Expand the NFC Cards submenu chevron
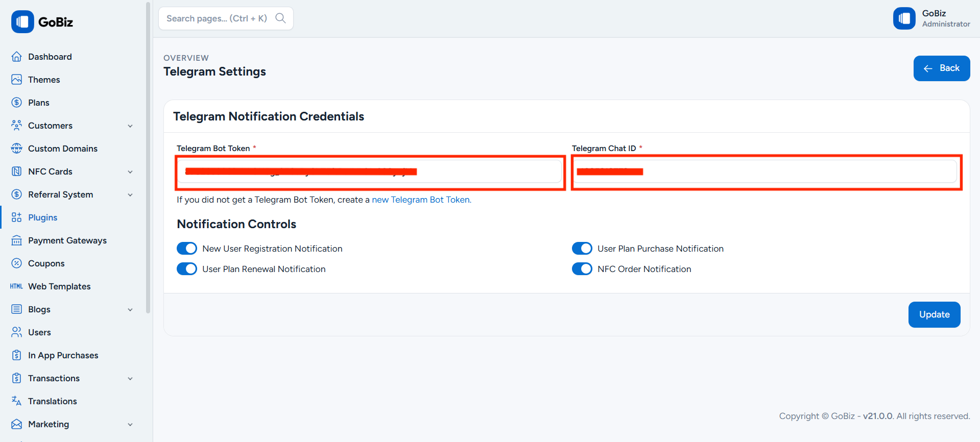The image size is (980, 442). point(130,172)
